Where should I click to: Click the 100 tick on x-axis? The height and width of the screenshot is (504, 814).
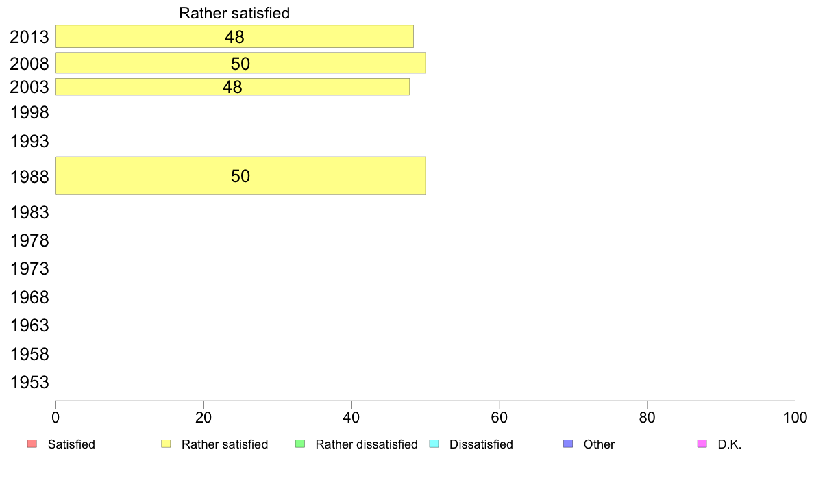(x=795, y=417)
